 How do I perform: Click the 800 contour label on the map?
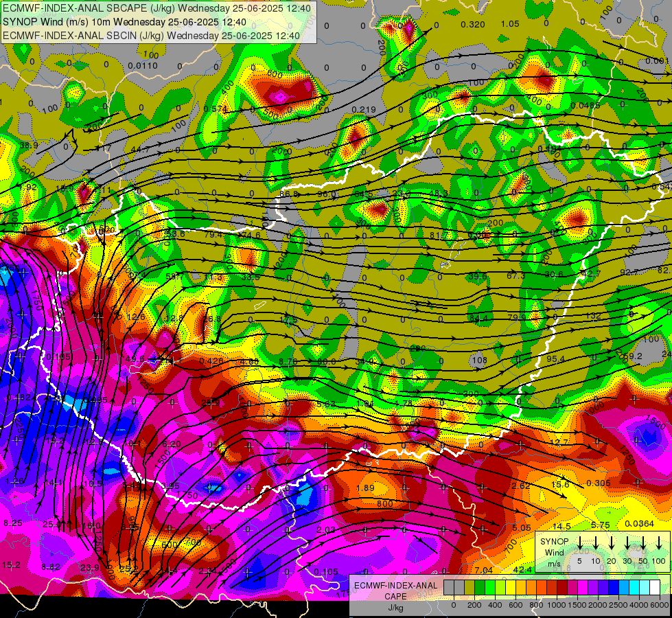(x=384, y=503)
